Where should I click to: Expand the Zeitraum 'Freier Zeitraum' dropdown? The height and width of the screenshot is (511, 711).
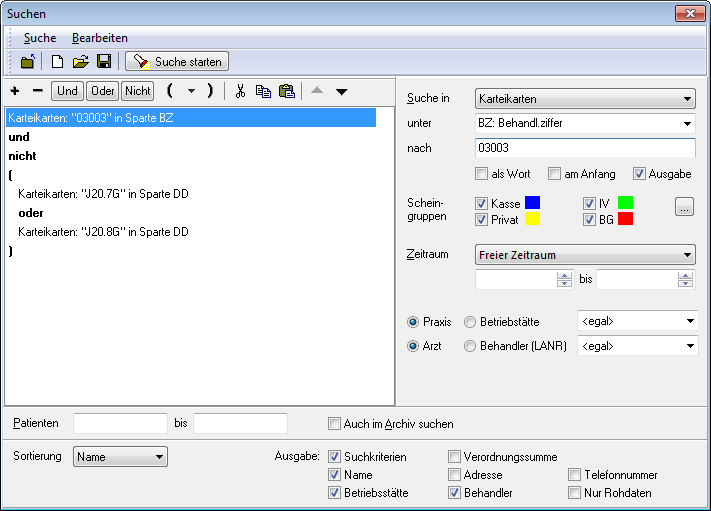click(x=585, y=255)
